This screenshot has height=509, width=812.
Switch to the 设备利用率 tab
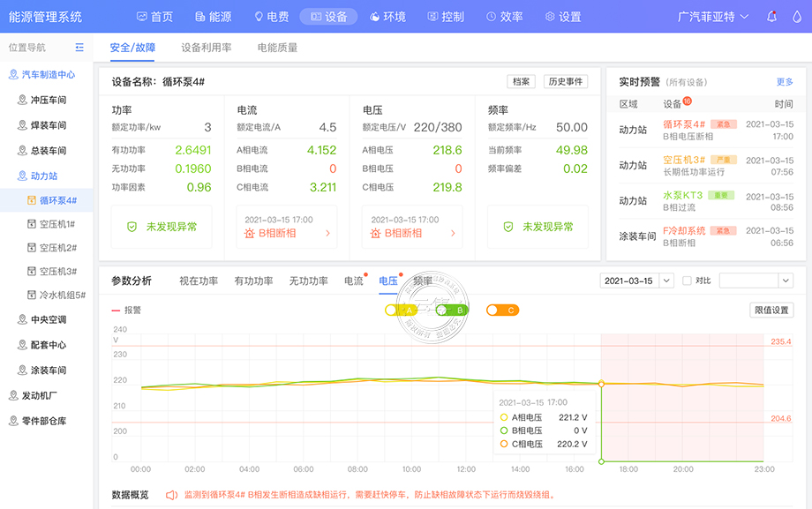pyautogui.click(x=206, y=48)
